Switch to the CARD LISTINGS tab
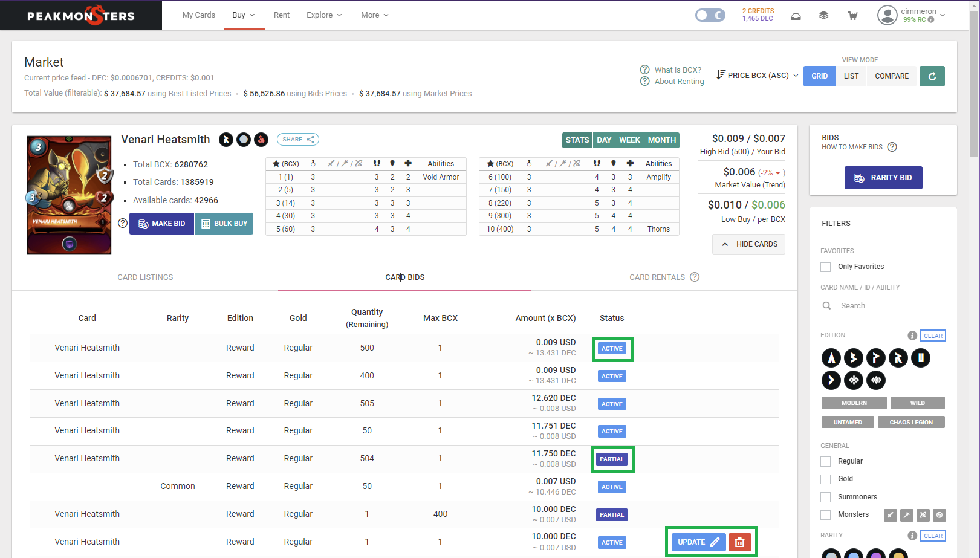The height and width of the screenshot is (558, 980). 145,277
